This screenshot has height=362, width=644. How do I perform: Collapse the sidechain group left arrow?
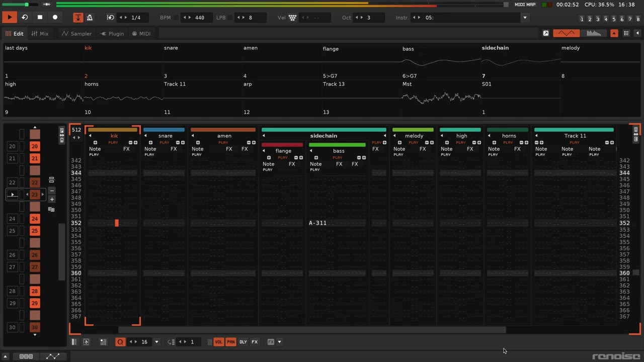point(264,136)
